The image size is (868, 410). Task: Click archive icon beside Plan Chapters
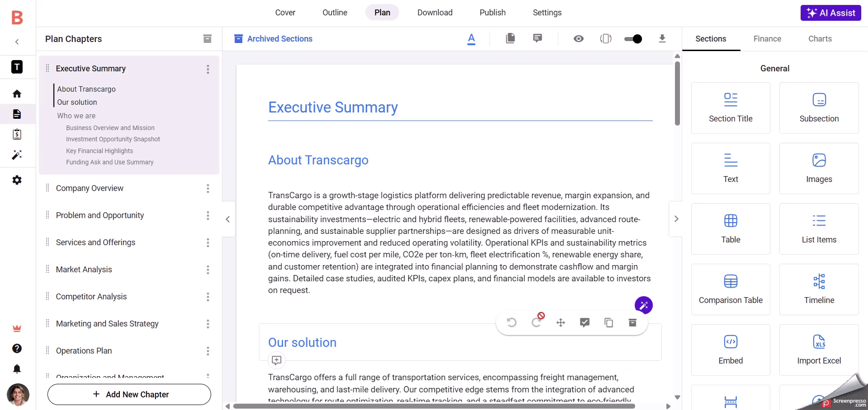(x=208, y=39)
